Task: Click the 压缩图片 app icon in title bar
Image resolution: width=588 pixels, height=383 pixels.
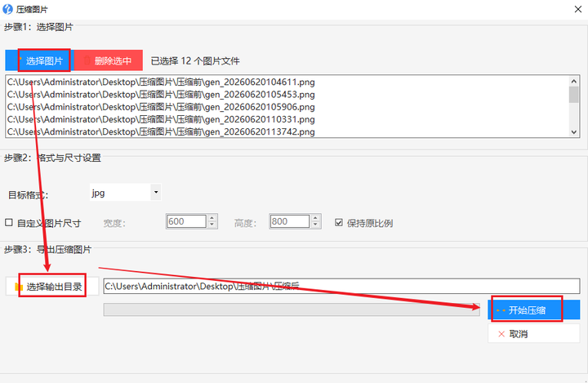Action: (x=7, y=9)
